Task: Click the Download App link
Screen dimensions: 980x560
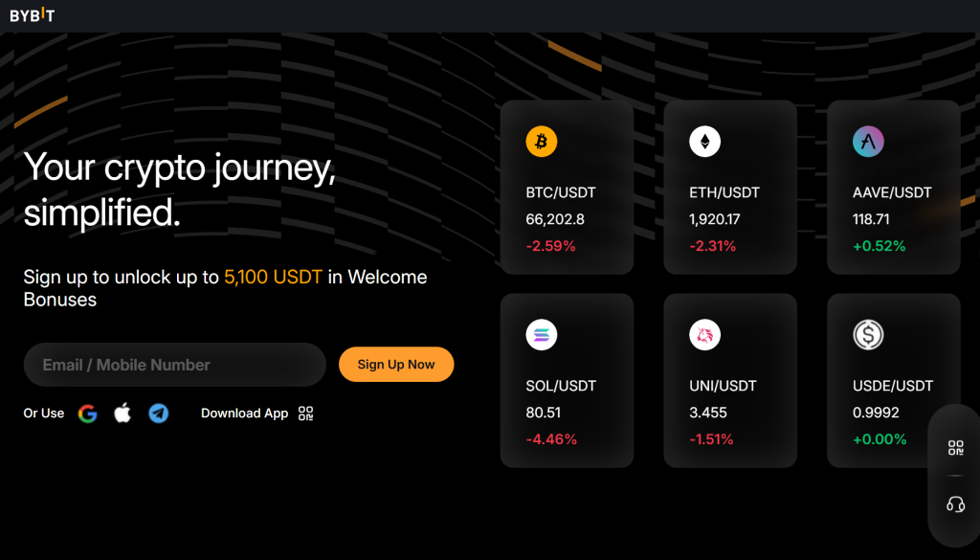Action: pos(244,413)
